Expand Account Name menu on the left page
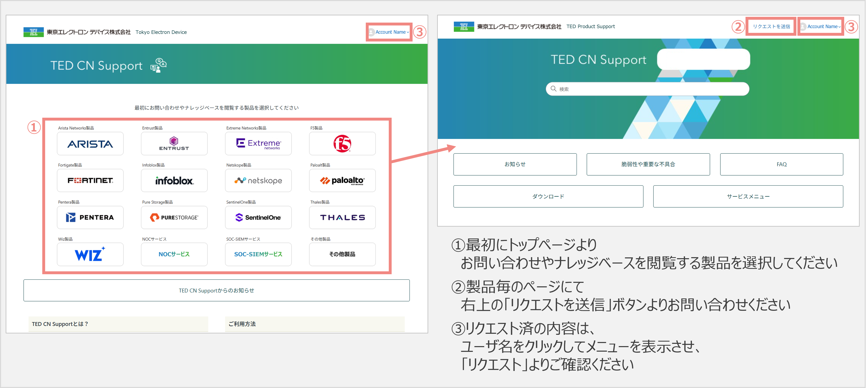 tap(392, 32)
